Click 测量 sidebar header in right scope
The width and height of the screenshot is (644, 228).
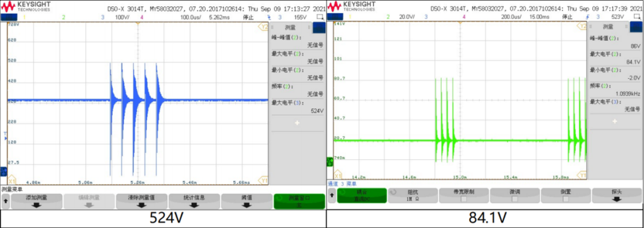[608, 27]
